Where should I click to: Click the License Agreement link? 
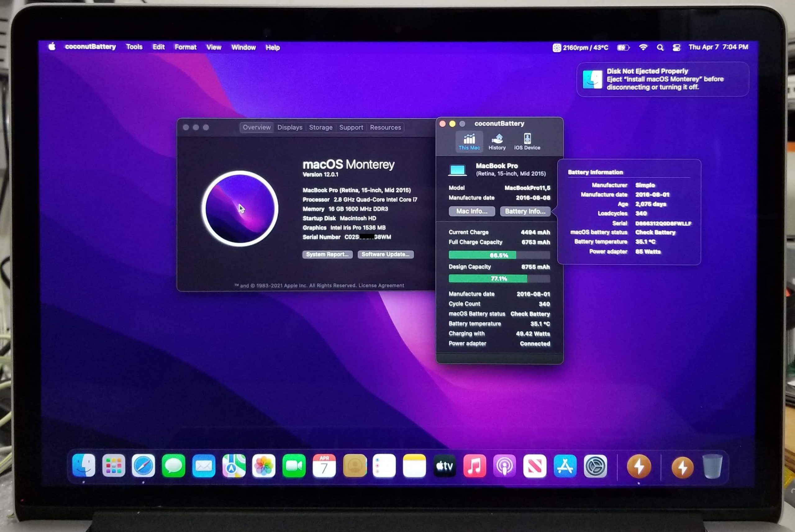[381, 286]
